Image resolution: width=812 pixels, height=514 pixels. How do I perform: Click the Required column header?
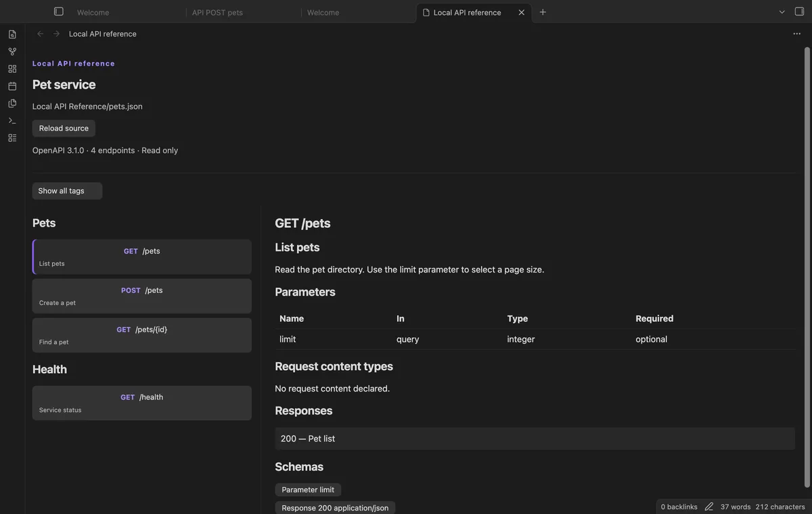tap(654, 319)
